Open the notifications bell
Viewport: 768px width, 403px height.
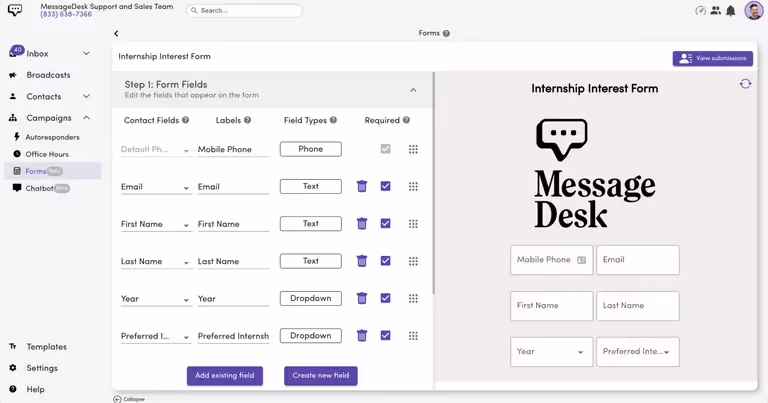[x=731, y=10]
